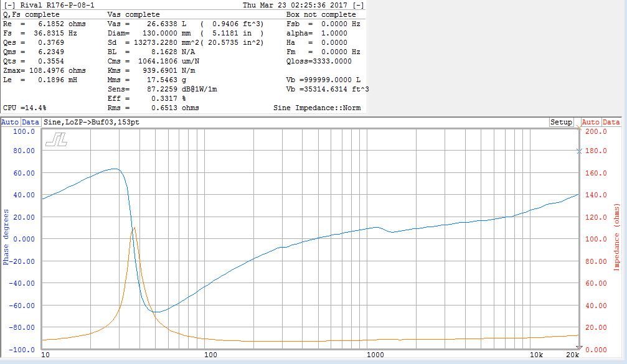The height and width of the screenshot is (364, 627).
Task: Select the Mms value '17.5463 g'
Action: (166, 80)
